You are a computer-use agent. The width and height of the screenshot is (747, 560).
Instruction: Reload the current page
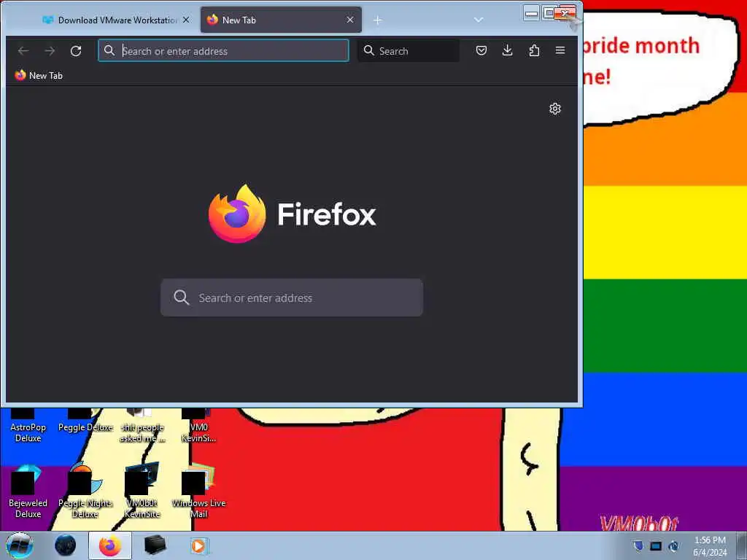pos(76,50)
